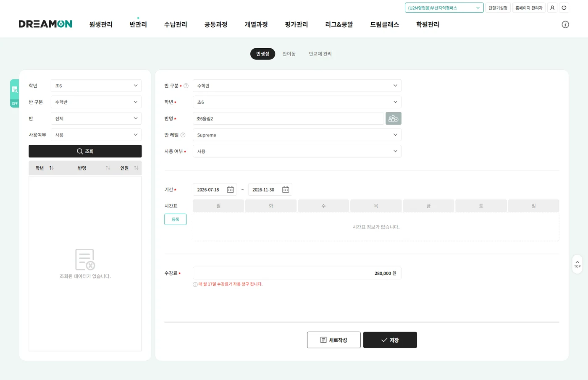Click the 수강료 tuition input field
This screenshot has height=380, width=588.
click(x=297, y=273)
